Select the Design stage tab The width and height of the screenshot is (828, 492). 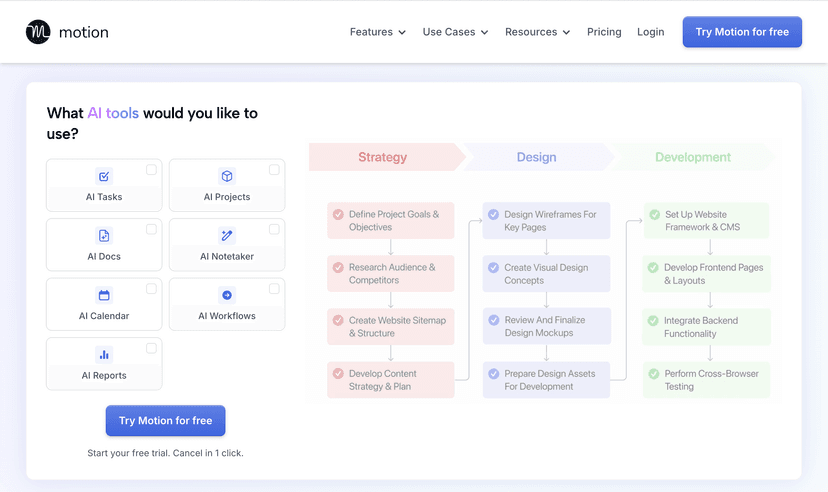click(x=537, y=157)
